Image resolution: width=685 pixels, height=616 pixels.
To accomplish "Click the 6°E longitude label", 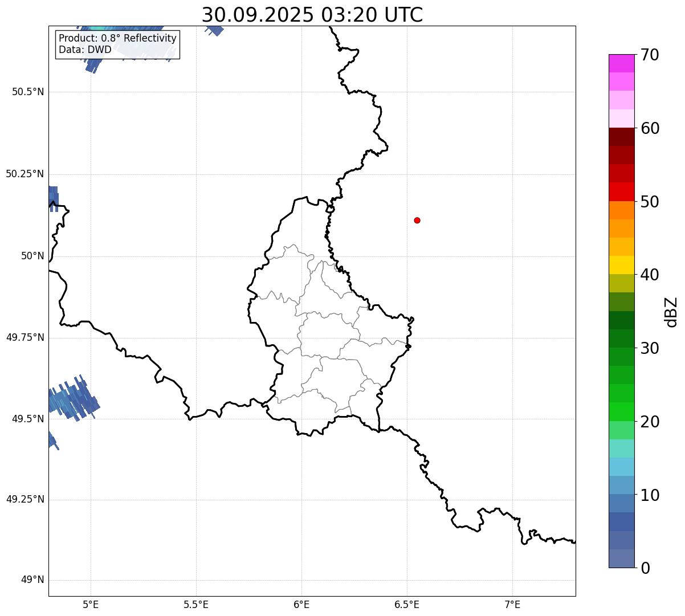I will pos(301,604).
